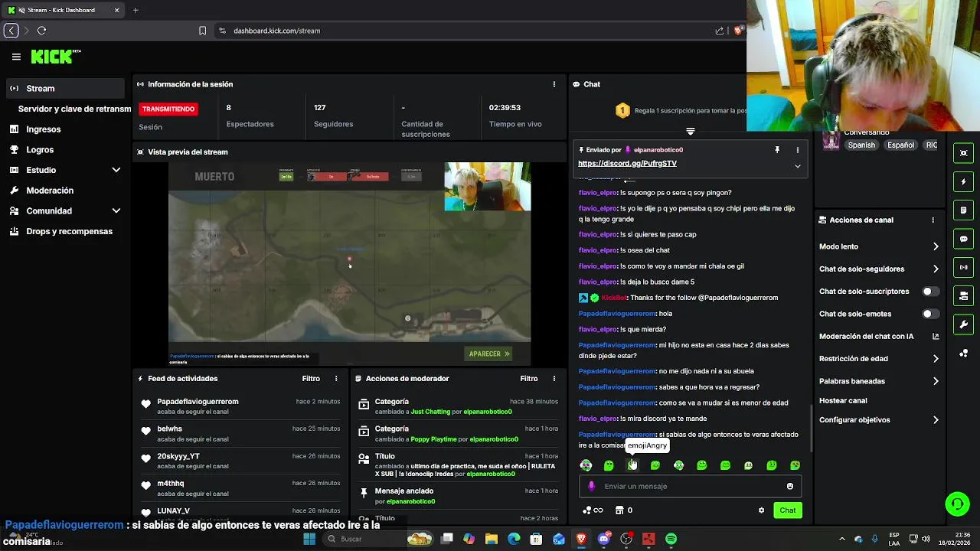Open the discord.gg/PufrgSTV link
The image size is (980, 551).
(627, 164)
